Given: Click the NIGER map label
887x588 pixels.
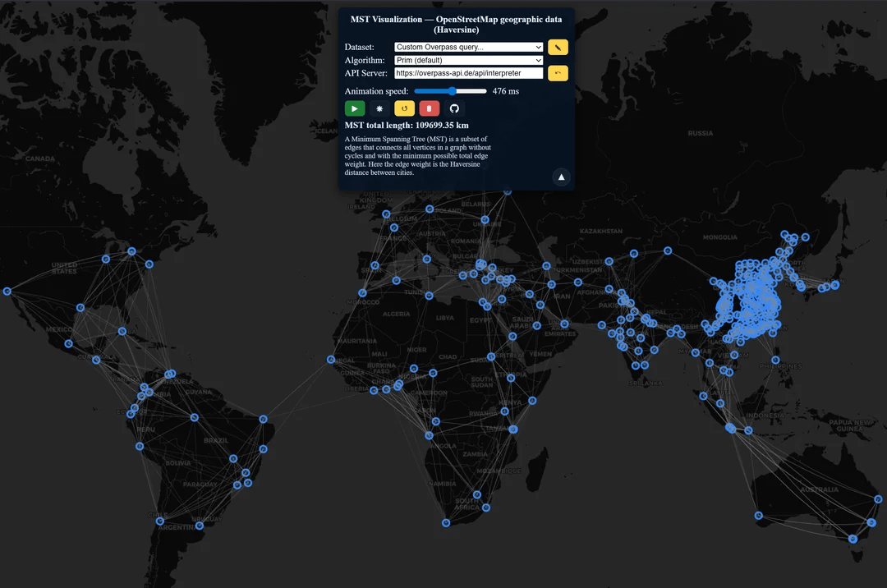Looking at the screenshot, I should pyautogui.click(x=416, y=350).
